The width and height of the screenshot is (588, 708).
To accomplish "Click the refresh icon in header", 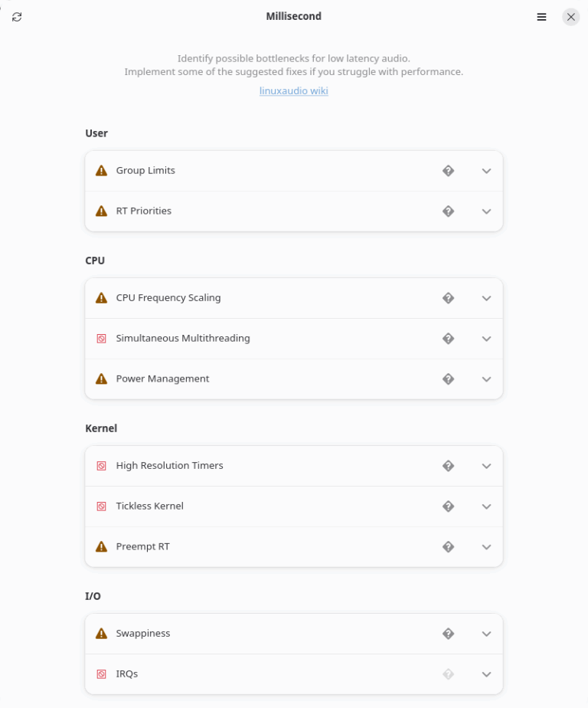I will point(17,17).
